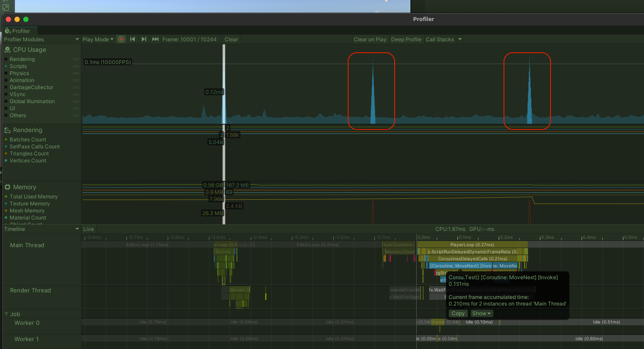Click the Worker 1 thread label
Viewport: 644px width, 349px height.
(26, 339)
